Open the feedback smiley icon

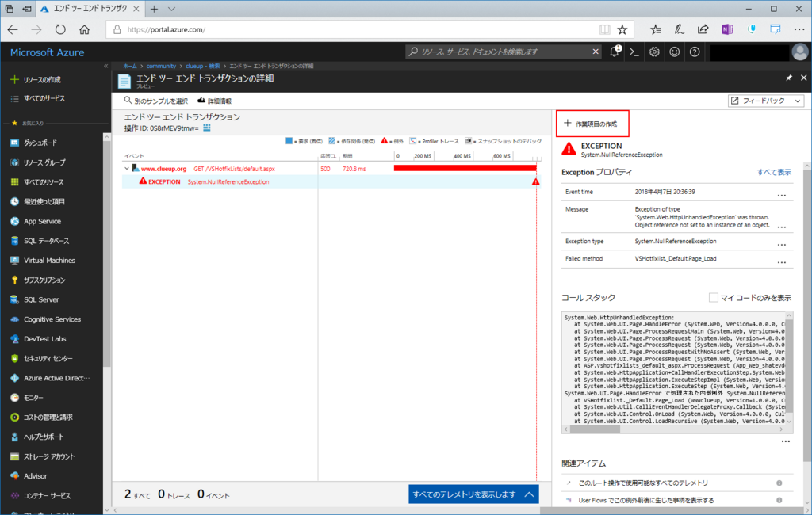coord(674,51)
